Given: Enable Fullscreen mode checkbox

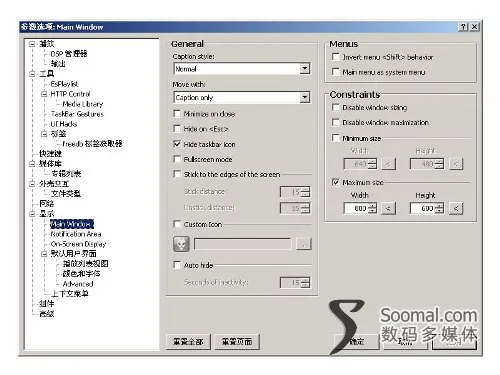Looking at the screenshot, I should [177, 159].
